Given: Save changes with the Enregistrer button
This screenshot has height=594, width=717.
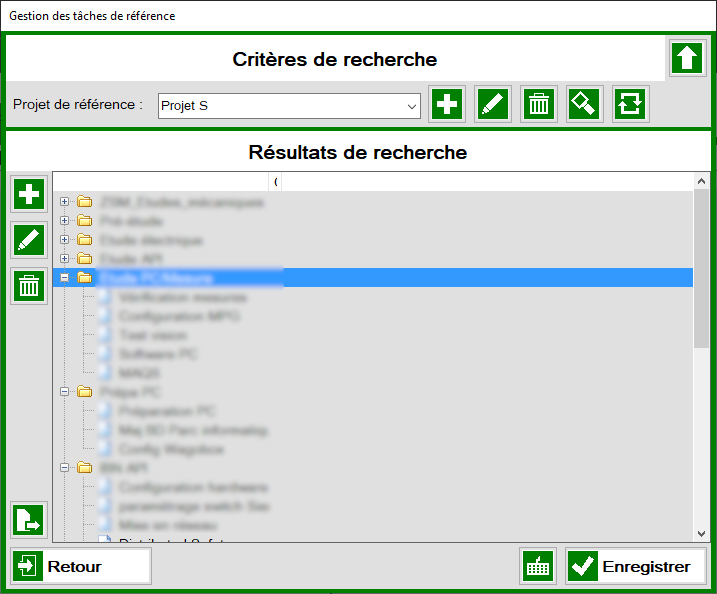Looking at the screenshot, I should [635, 566].
